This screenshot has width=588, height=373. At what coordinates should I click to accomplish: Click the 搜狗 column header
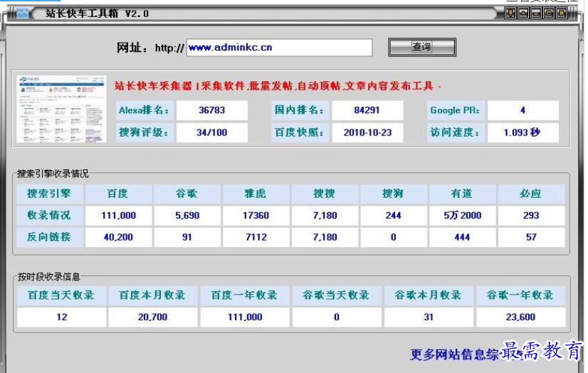(394, 194)
